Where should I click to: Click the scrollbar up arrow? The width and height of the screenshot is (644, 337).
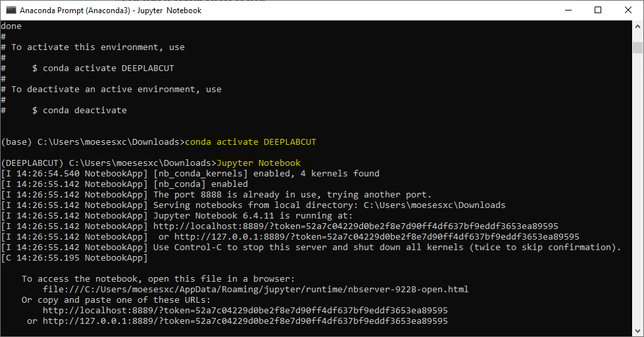(637, 26)
